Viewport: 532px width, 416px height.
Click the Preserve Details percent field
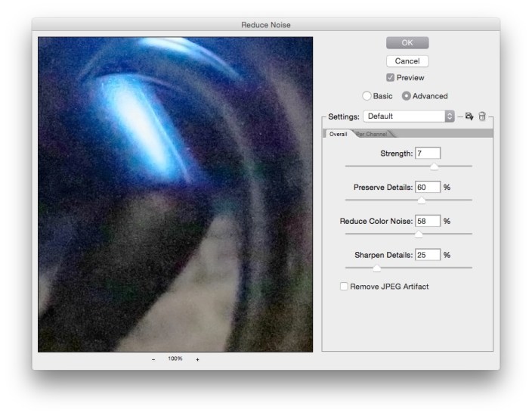tap(428, 187)
